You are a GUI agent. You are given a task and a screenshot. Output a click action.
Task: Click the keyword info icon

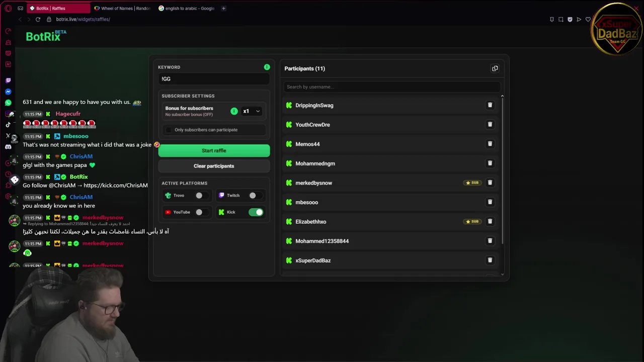pos(267,67)
